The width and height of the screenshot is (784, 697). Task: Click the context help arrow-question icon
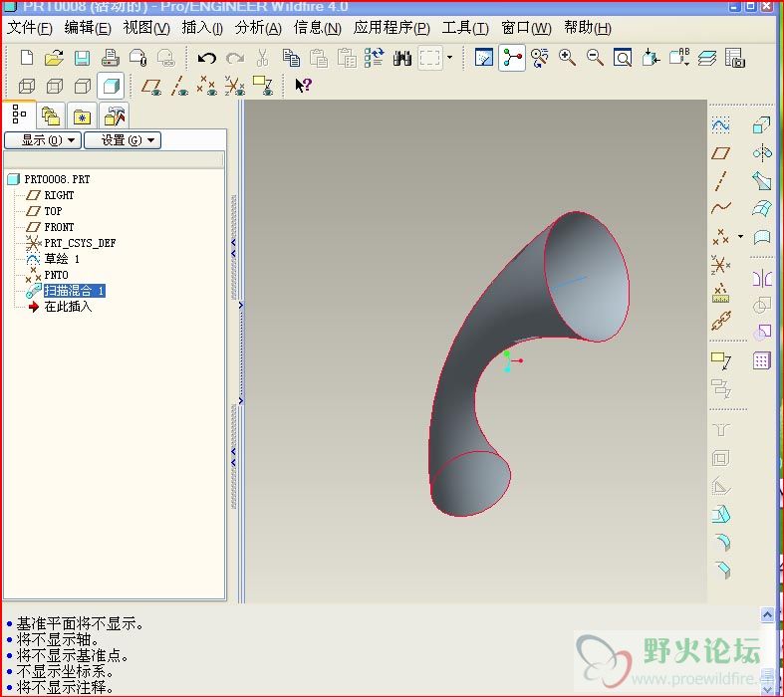[x=303, y=86]
